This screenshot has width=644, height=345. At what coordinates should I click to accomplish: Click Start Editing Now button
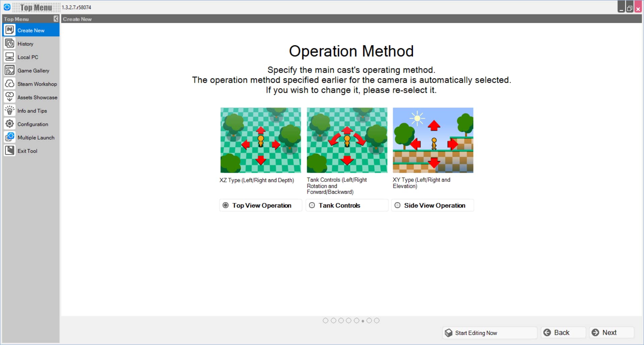point(490,333)
